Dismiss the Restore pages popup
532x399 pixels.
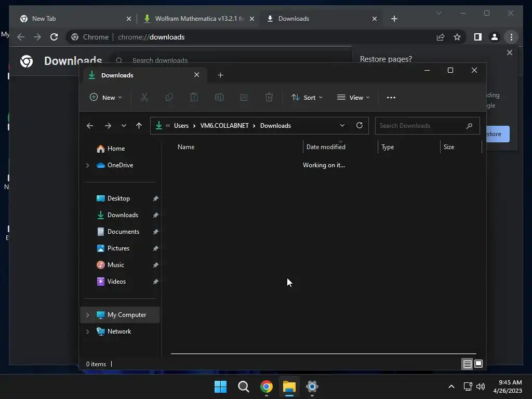(x=509, y=52)
